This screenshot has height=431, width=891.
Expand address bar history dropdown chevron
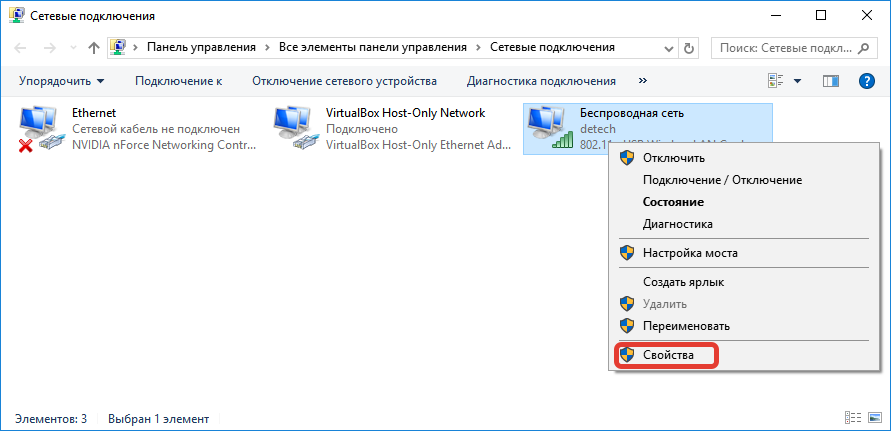(664, 47)
